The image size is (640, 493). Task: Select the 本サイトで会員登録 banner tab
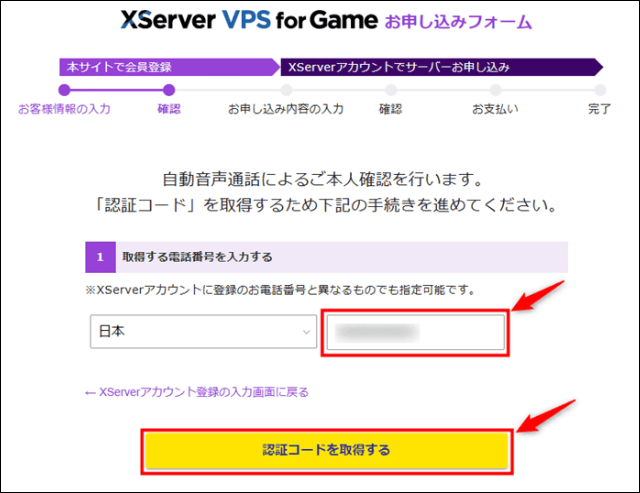[169, 67]
